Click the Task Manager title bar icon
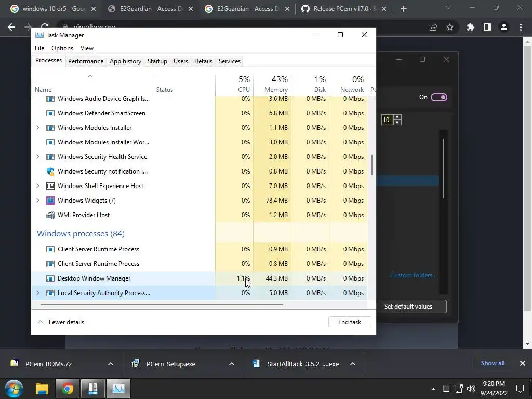 (39, 35)
